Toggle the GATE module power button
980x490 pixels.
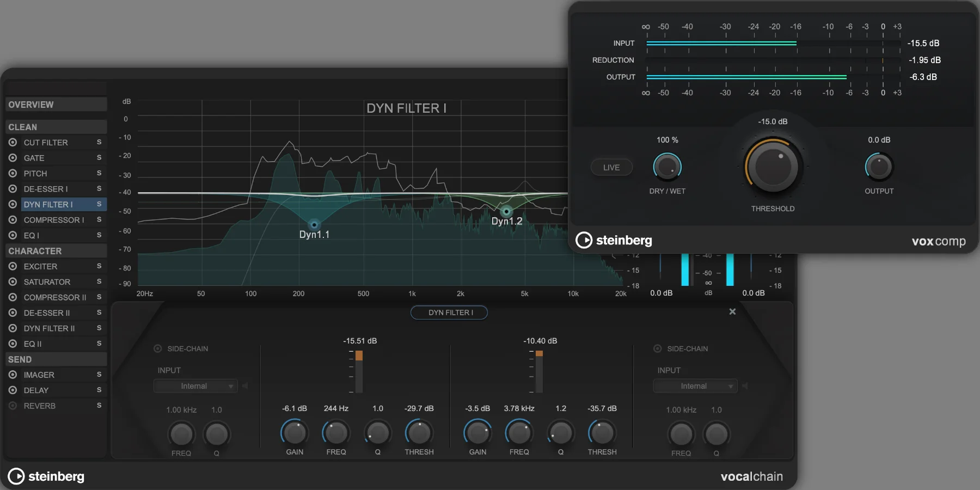click(13, 158)
